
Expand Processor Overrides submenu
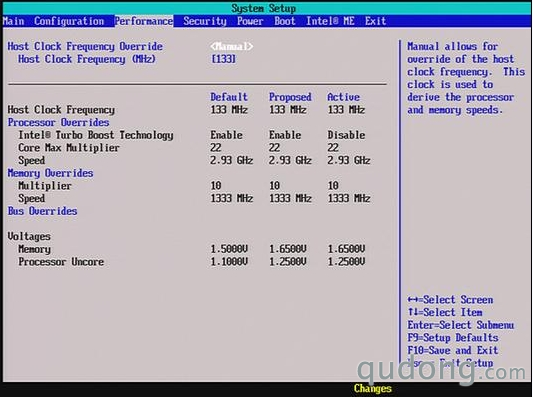click(x=58, y=122)
